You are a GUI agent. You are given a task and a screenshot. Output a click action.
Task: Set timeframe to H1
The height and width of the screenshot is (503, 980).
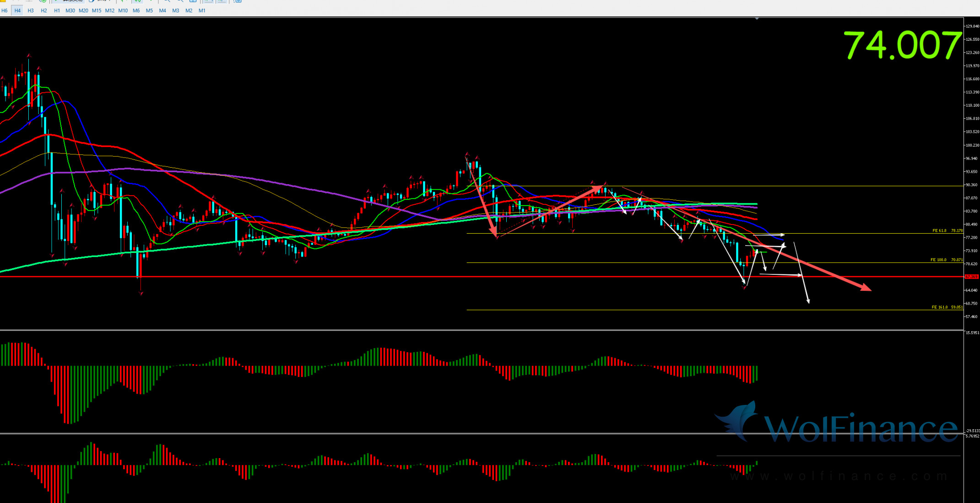coord(57,11)
